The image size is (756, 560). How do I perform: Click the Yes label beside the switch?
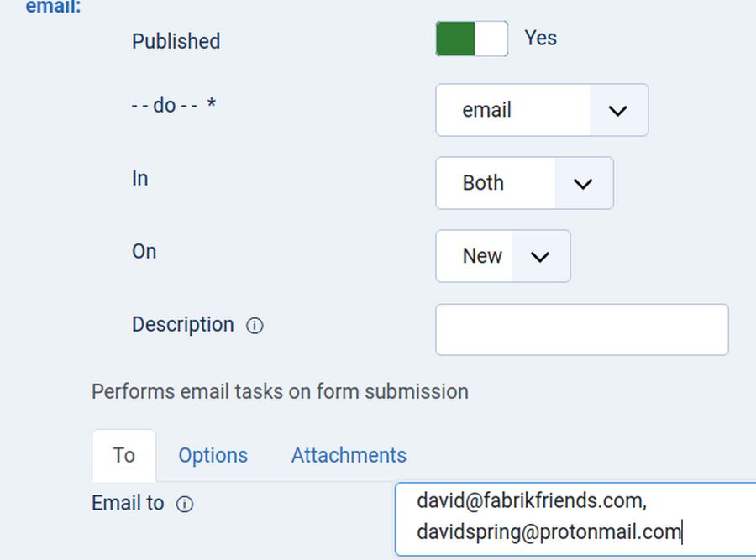[540, 39]
